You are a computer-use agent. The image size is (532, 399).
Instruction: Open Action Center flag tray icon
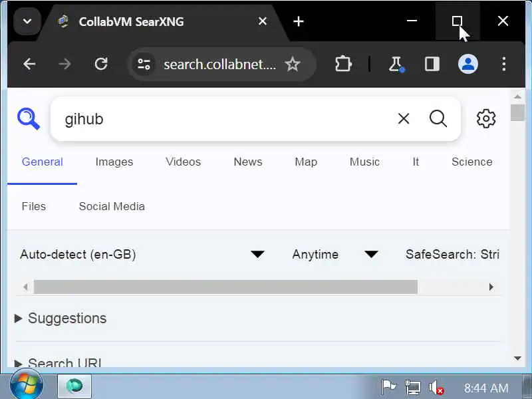388,387
